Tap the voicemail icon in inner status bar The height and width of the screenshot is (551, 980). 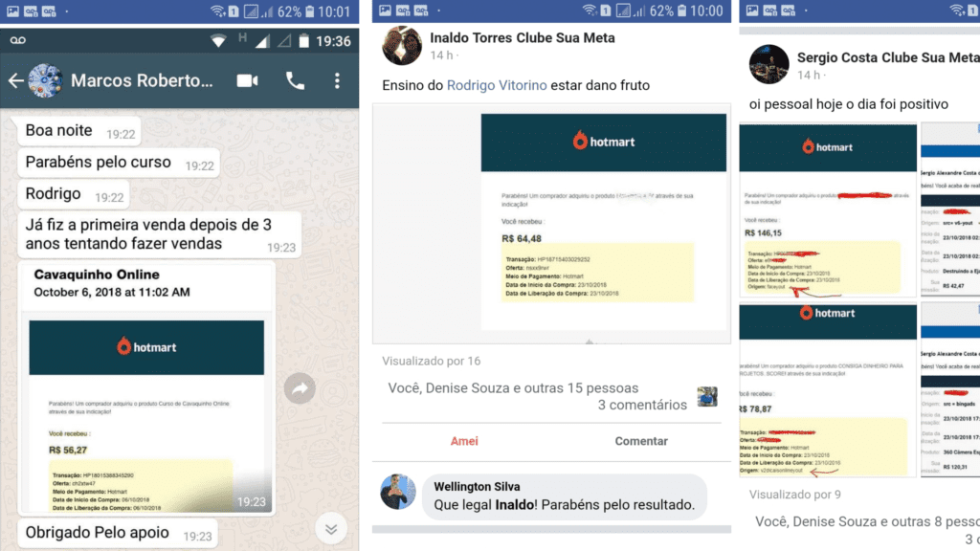pos(18,40)
